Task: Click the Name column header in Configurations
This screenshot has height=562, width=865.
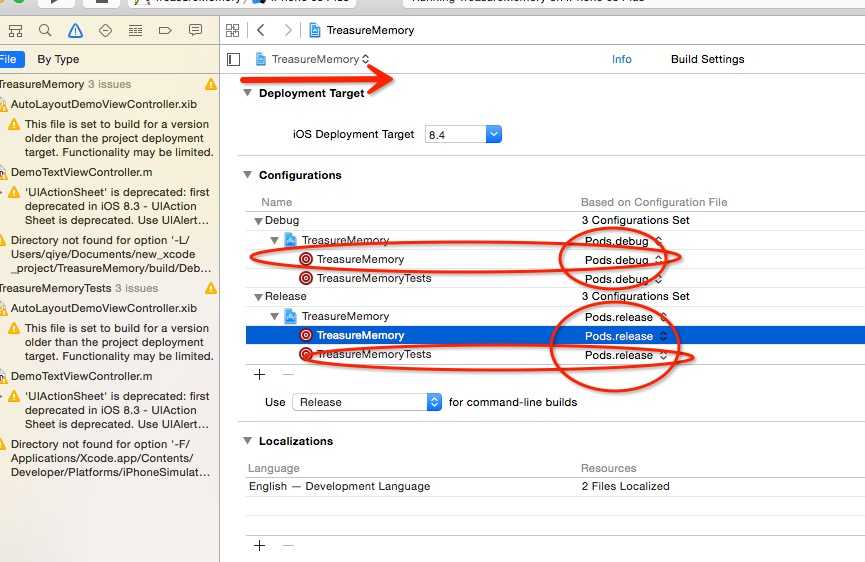Action: [277, 202]
